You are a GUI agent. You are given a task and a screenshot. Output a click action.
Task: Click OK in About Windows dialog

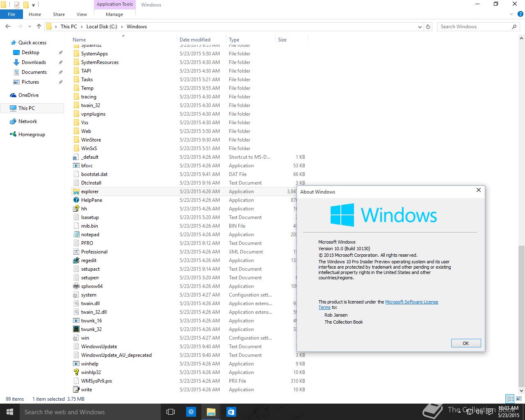click(x=466, y=343)
